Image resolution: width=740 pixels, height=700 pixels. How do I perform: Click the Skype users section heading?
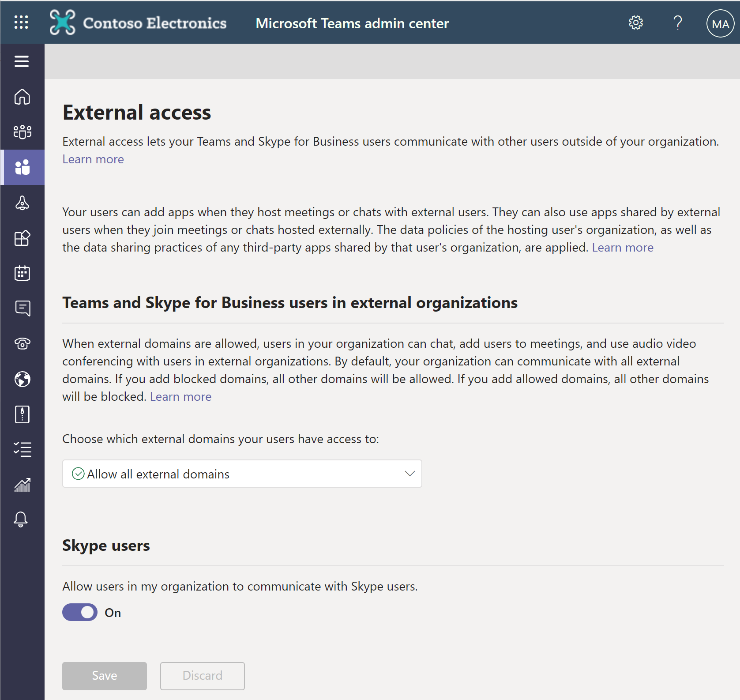[x=106, y=546]
